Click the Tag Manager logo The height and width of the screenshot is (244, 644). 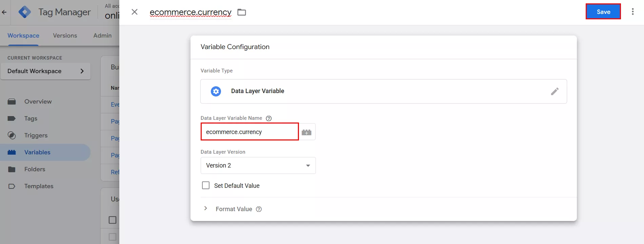pos(25,12)
